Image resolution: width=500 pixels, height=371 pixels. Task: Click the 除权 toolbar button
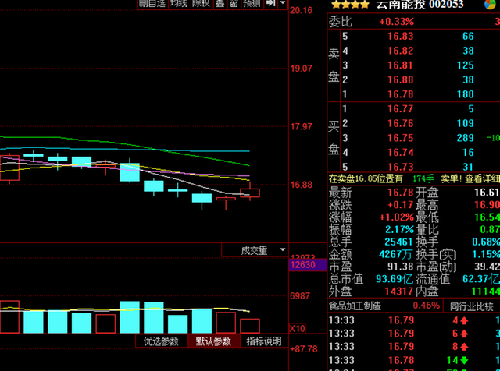tap(202, 4)
